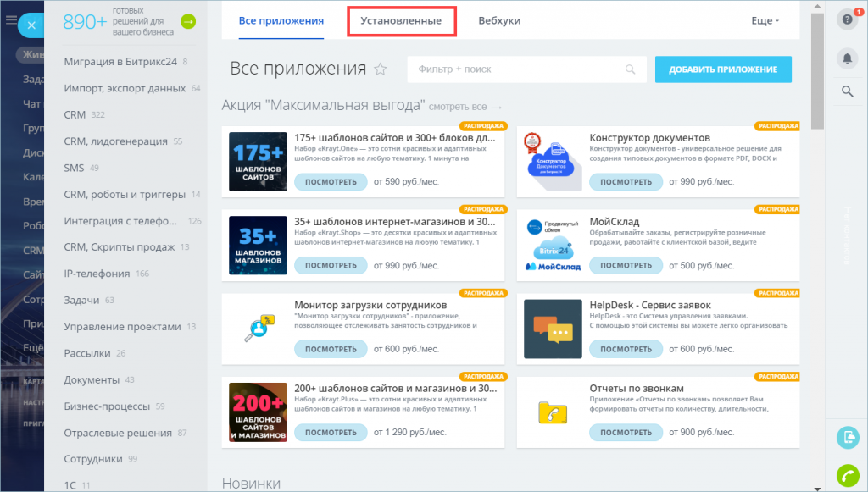Focus the Фильтр + поиск field
Screen dimensions: 868x492
click(526, 69)
